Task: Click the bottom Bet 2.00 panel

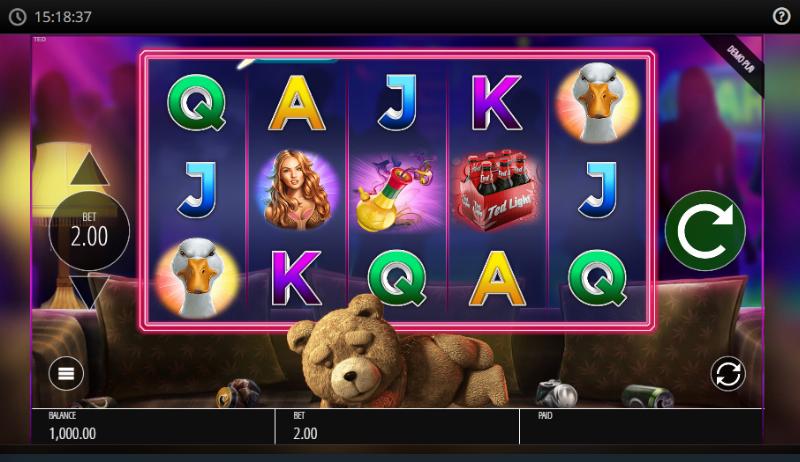Action: coord(397,426)
